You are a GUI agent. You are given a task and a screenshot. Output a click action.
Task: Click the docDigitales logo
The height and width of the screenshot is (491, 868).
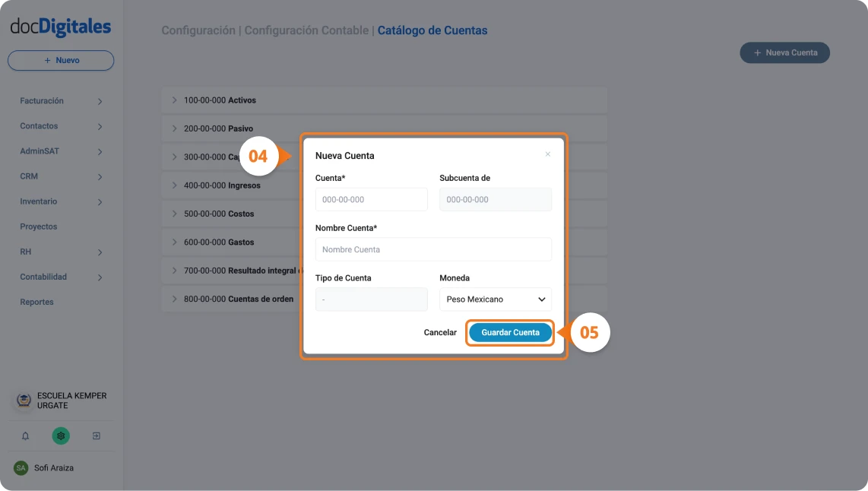point(60,26)
